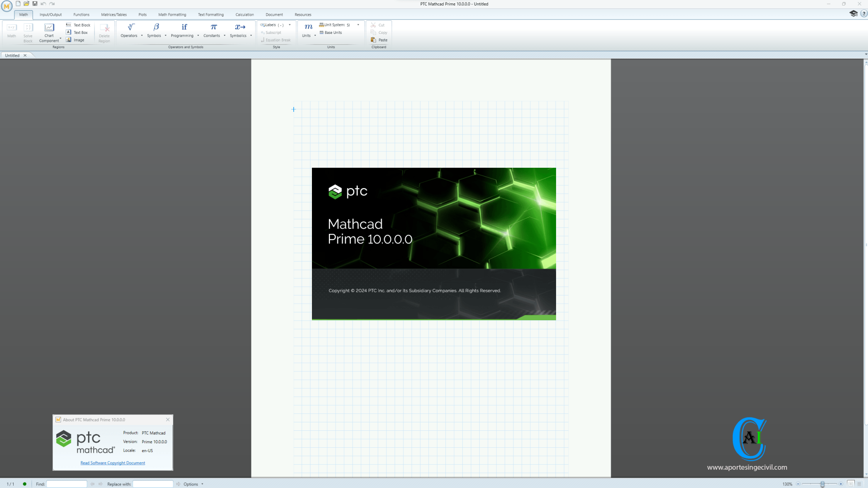Open the Calculation ribbon tab
868x488 pixels.
(245, 14)
